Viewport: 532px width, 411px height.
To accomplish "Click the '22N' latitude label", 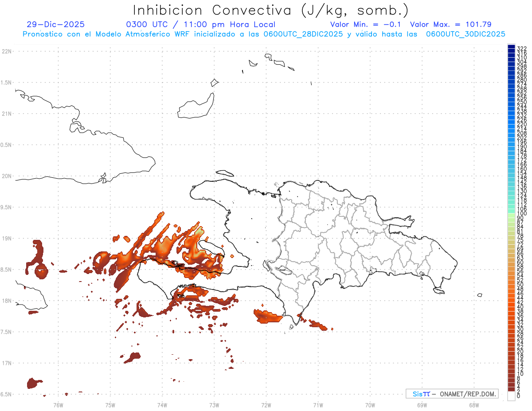I will (x=6, y=51).
